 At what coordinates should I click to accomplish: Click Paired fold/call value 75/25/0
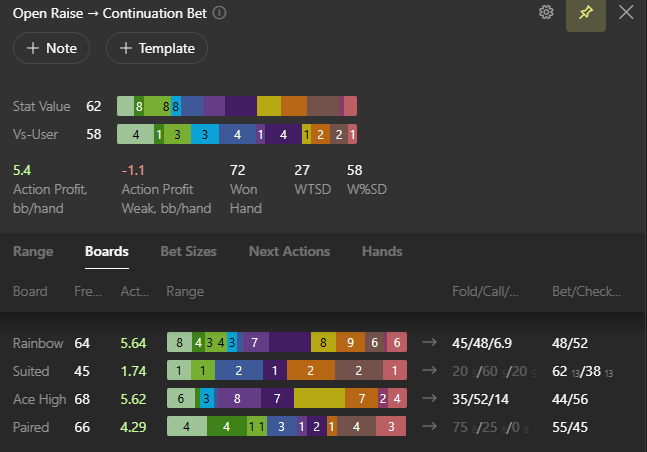[x=490, y=427]
